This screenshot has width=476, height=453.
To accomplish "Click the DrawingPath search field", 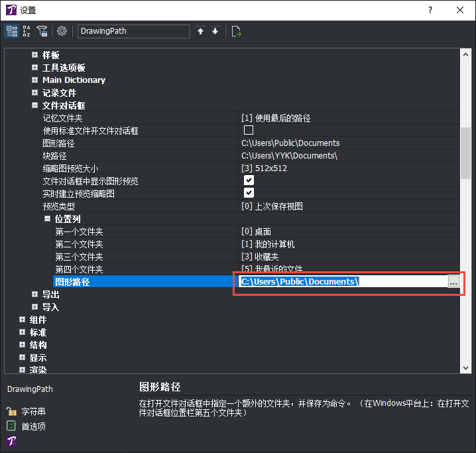I will tap(133, 31).
